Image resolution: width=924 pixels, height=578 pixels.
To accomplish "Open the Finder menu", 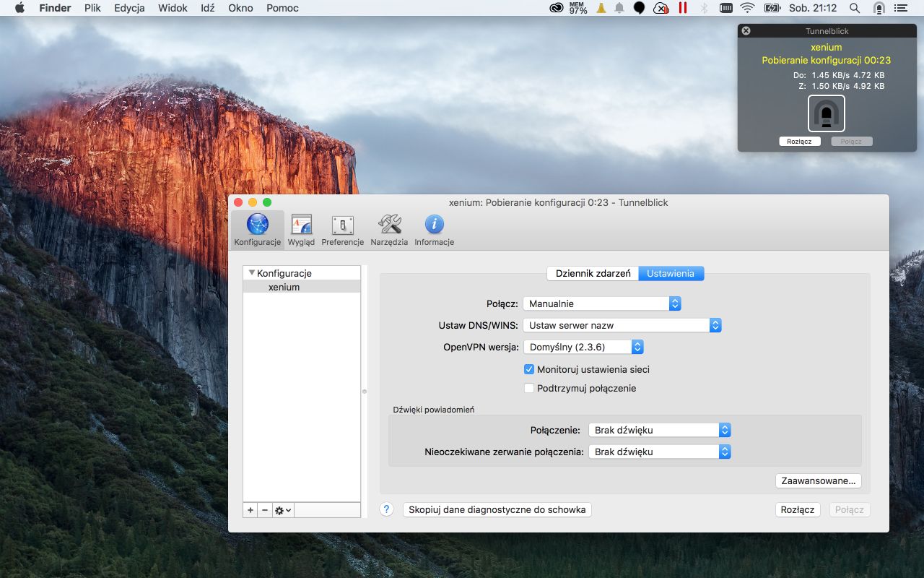I will click(55, 8).
